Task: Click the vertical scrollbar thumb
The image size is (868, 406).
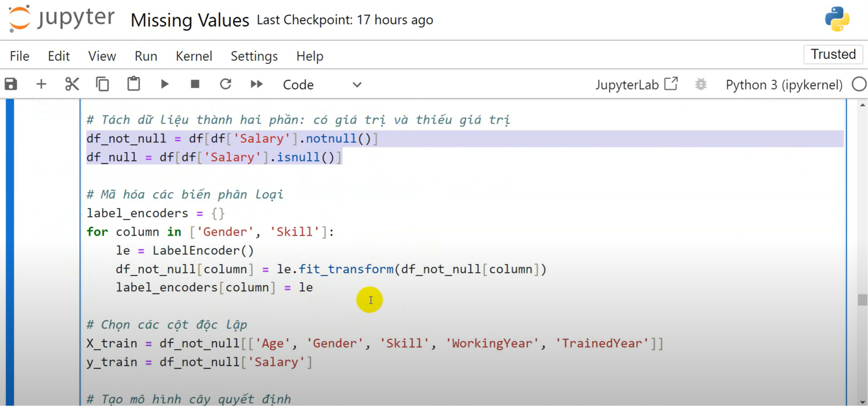Action: pyautogui.click(x=862, y=300)
